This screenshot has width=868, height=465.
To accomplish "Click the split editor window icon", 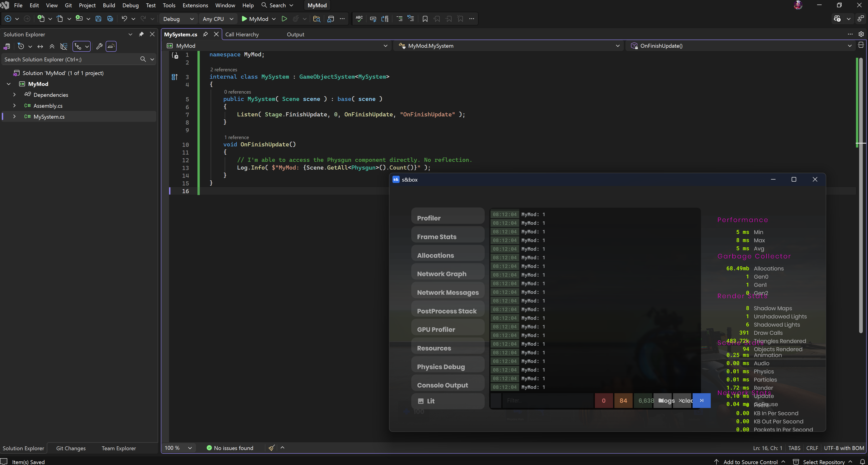I will pyautogui.click(x=861, y=45).
